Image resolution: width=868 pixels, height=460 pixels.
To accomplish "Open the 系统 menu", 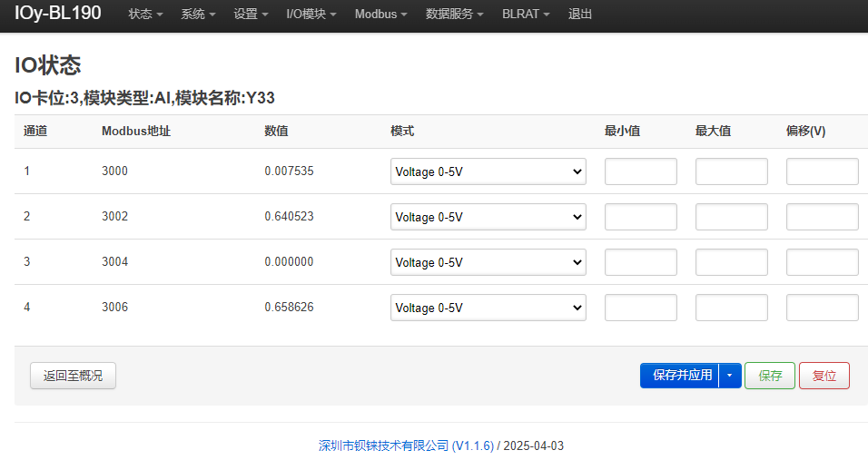I will coord(198,15).
